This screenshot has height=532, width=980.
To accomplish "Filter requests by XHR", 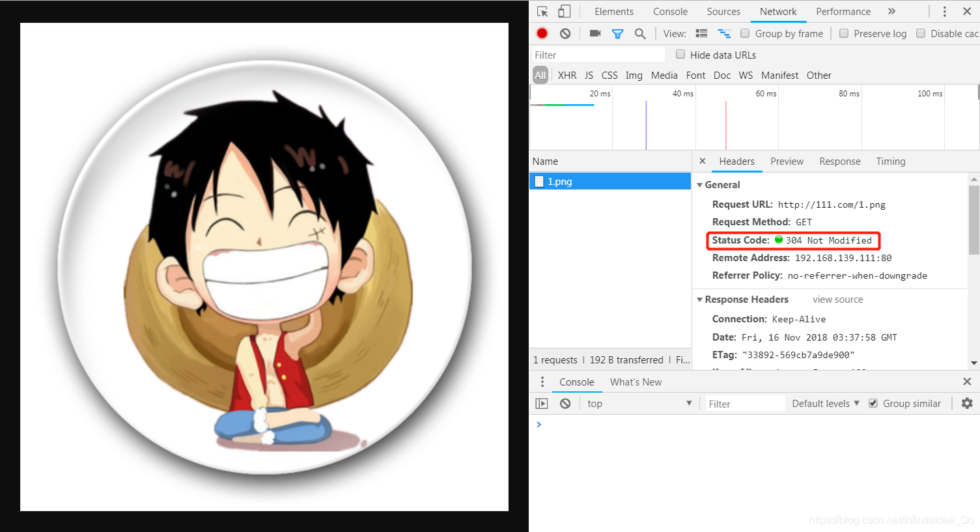I will tap(567, 76).
